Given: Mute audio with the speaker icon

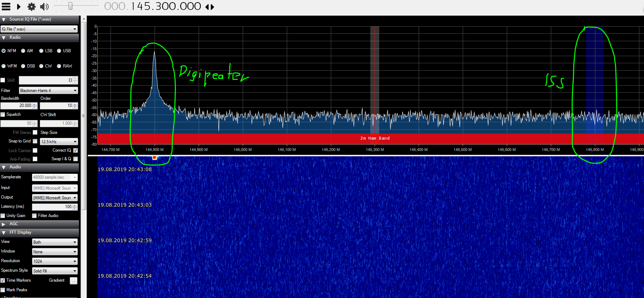Looking at the screenshot, I should coord(44,7).
